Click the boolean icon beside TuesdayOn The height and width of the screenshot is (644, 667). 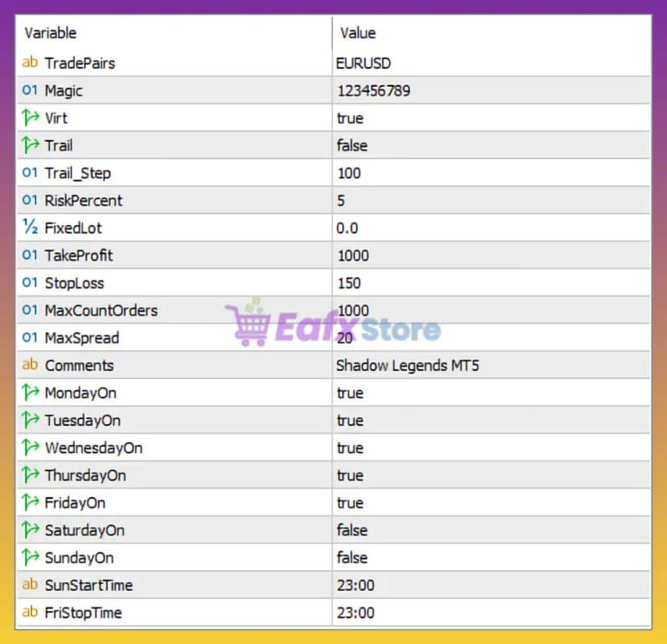(30, 420)
